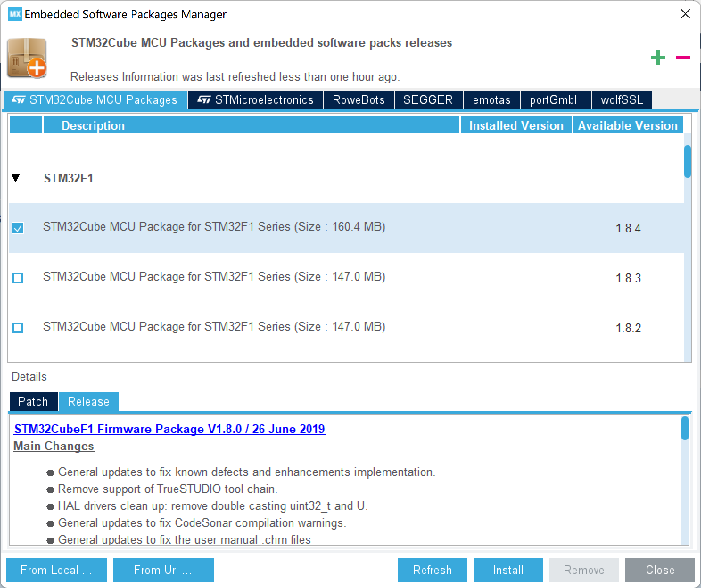Image resolution: width=701 pixels, height=588 pixels.
Task: Click the MX application icon in title bar
Action: [x=15, y=14]
